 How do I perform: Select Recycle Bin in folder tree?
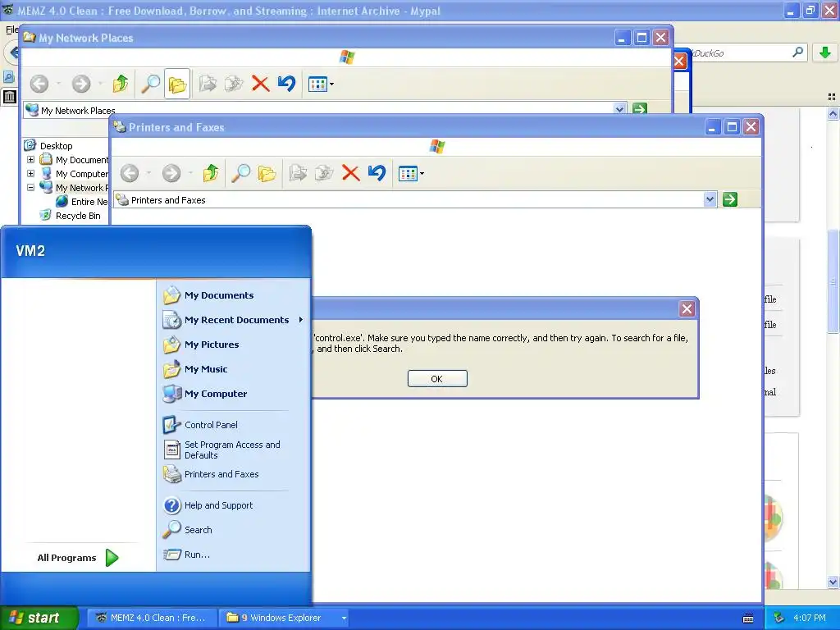(x=78, y=216)
